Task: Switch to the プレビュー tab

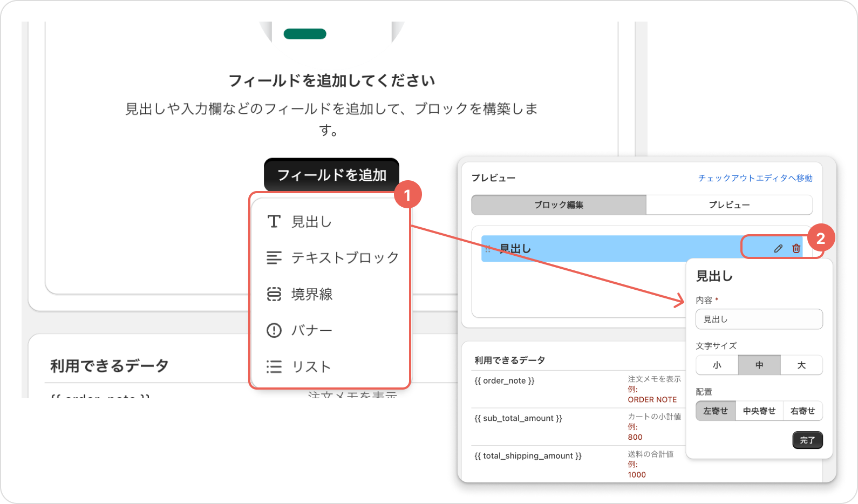Action: 729,205
